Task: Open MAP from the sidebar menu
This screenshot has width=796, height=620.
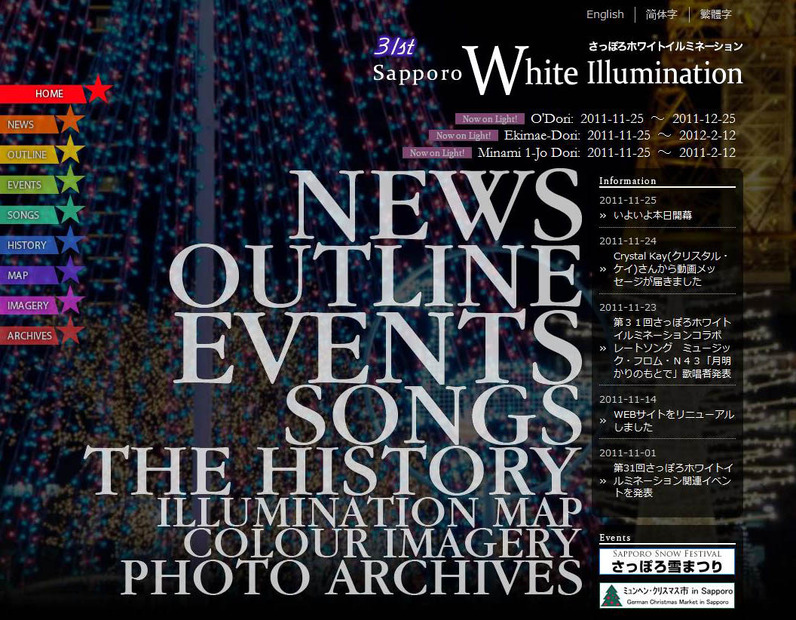Action: click(29, 276)
